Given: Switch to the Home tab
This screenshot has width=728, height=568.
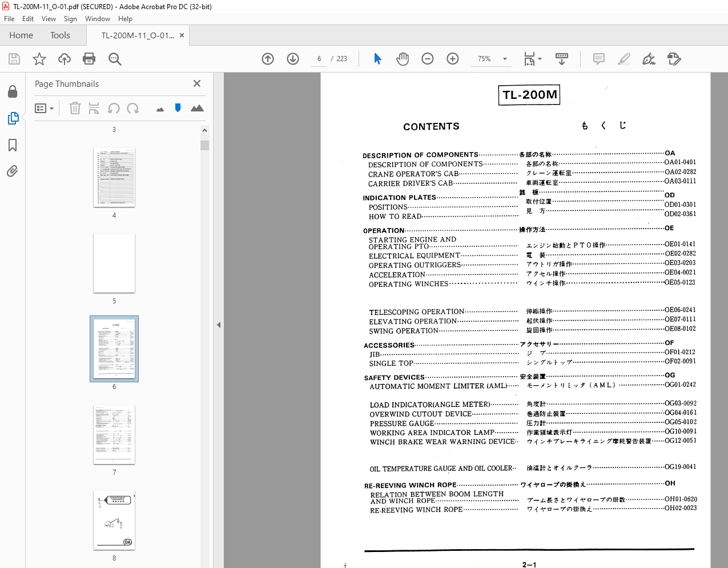Looking at the screenshot, I should pyautogui.click(x=21, y=35).
